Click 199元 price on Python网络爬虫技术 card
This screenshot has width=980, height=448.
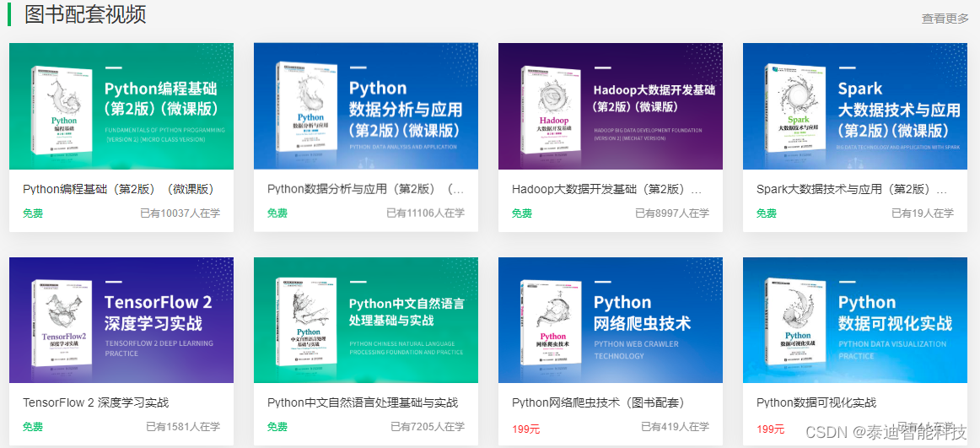click(x=525, y=429)
